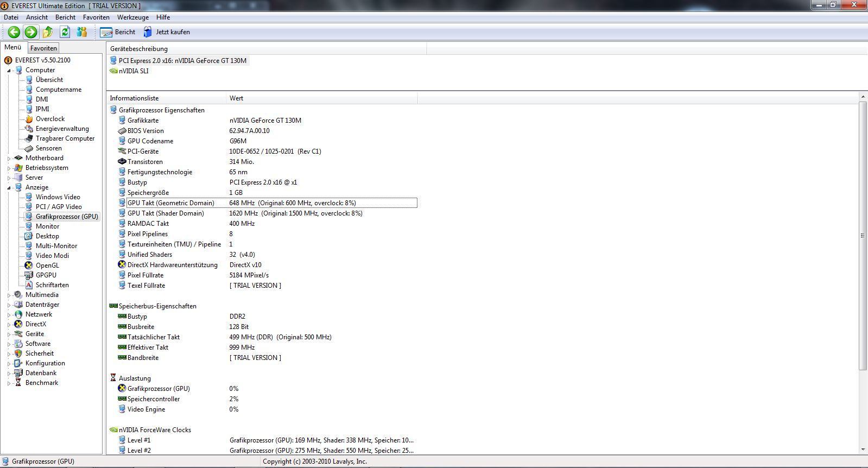Viewport: 868px width, 468px height.
Task: Expand the Multimedia tree node
Action: coord(9,295)
